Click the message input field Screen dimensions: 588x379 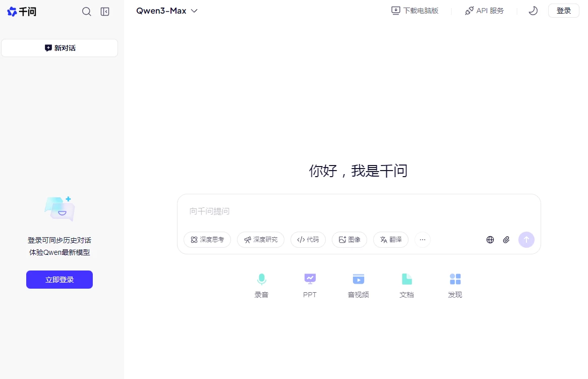[x=353, y=211]
